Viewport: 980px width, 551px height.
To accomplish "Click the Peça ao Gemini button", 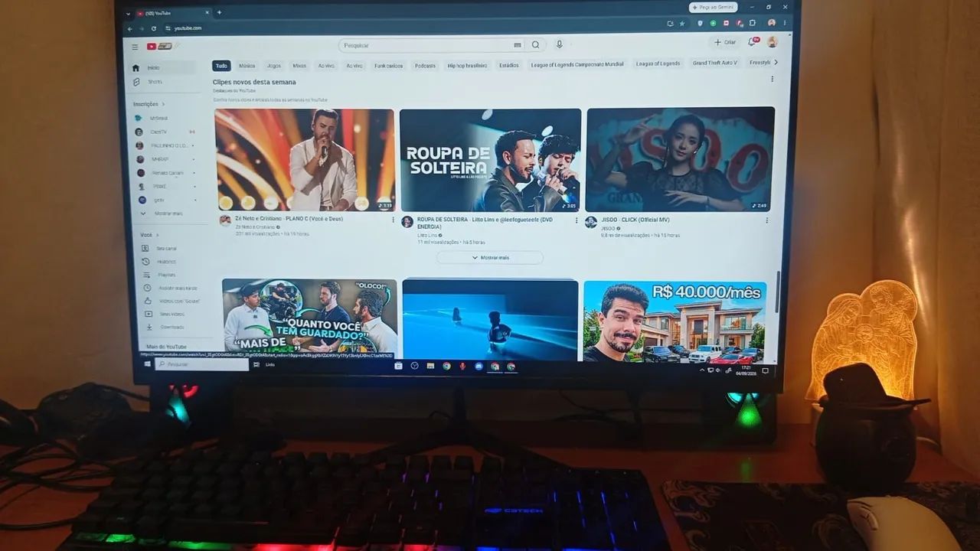I will (x=714, y=7).
